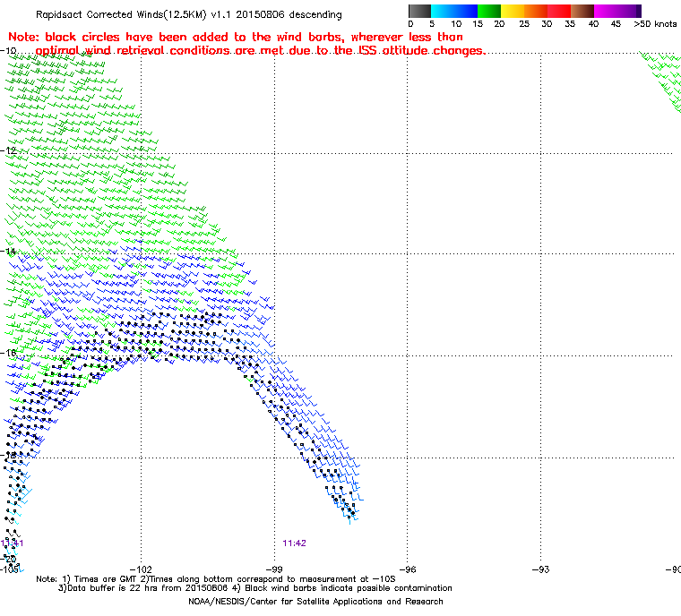Click the legend number '10' label
Viewport: 681px width, 616px height.
tap(456, 24)
